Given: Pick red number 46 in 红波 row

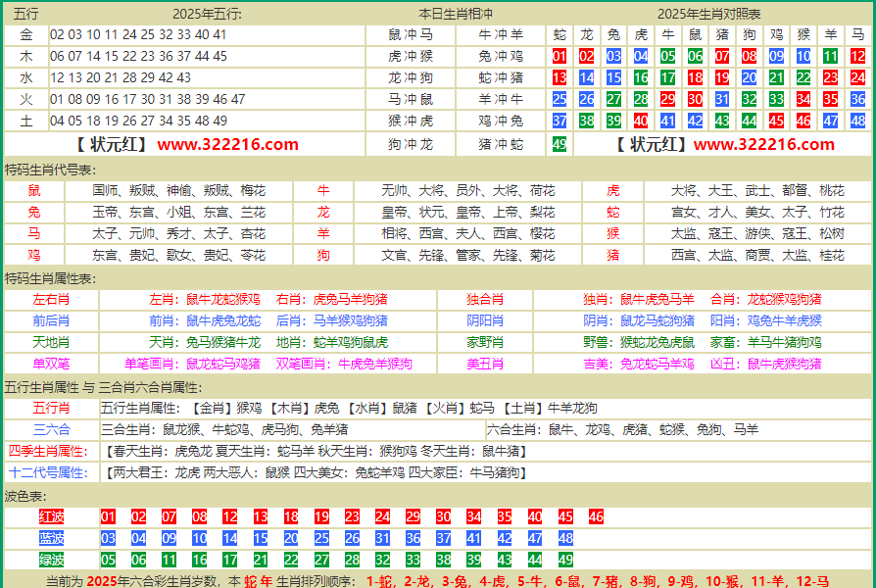Looking at the screenshot, I should (x=596, y=516).
